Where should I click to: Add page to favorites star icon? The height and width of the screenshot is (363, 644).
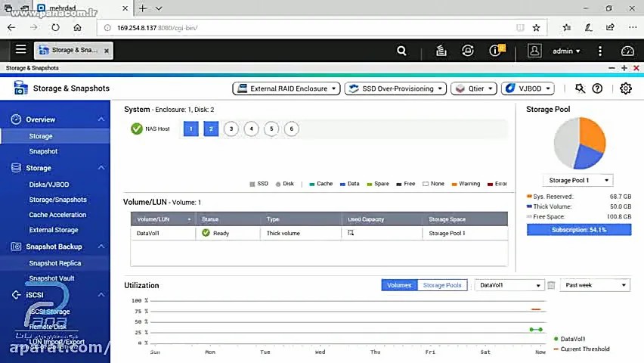tap(536, 27)
